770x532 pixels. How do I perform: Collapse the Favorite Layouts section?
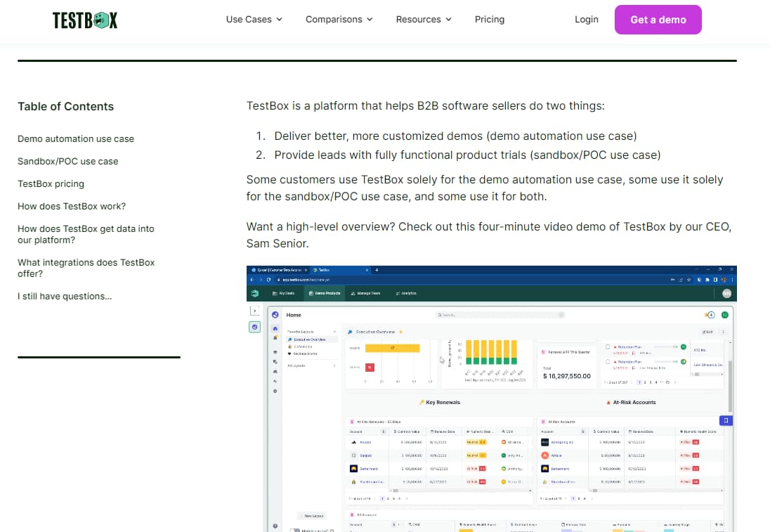(334, 332)
